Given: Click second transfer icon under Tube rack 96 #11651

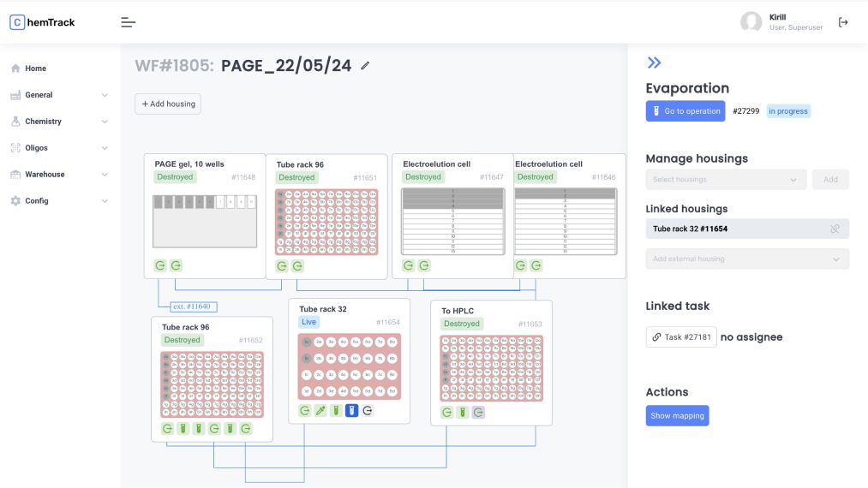Looking at the screenshot, I should [x=298, y=266].
